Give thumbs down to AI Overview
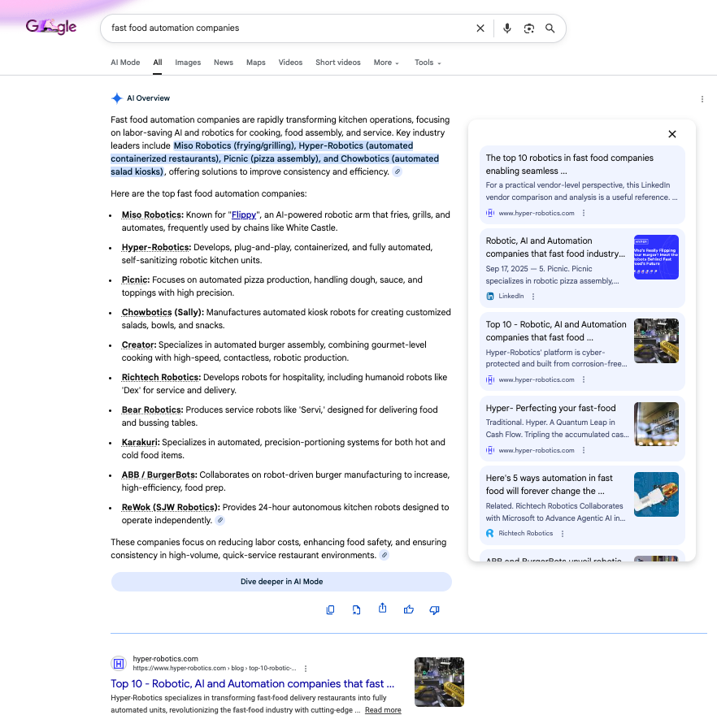Viewport: 717px width, 728px height. click(435, 610)
